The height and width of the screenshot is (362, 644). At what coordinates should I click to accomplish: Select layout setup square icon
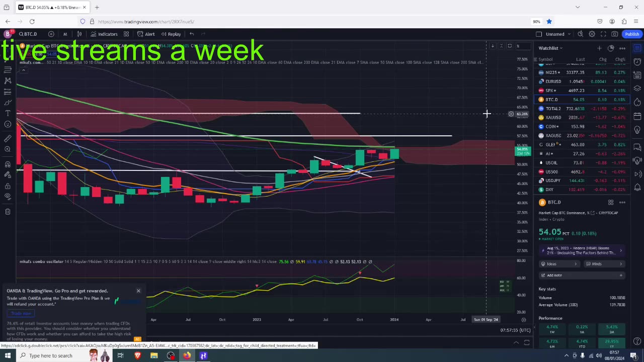tap(539, 34)
